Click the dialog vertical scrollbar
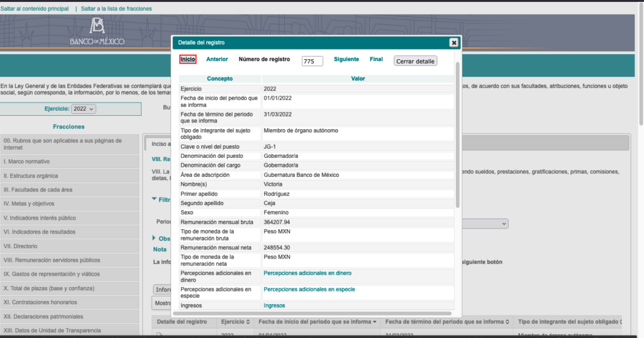The image size is (644, 338). pyautogui.click(x=458, y=135)
